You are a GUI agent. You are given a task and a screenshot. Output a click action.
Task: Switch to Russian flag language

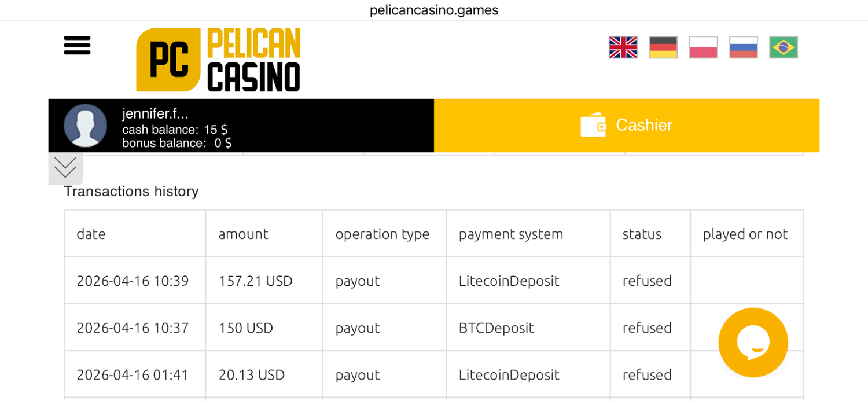pos(743,47)
